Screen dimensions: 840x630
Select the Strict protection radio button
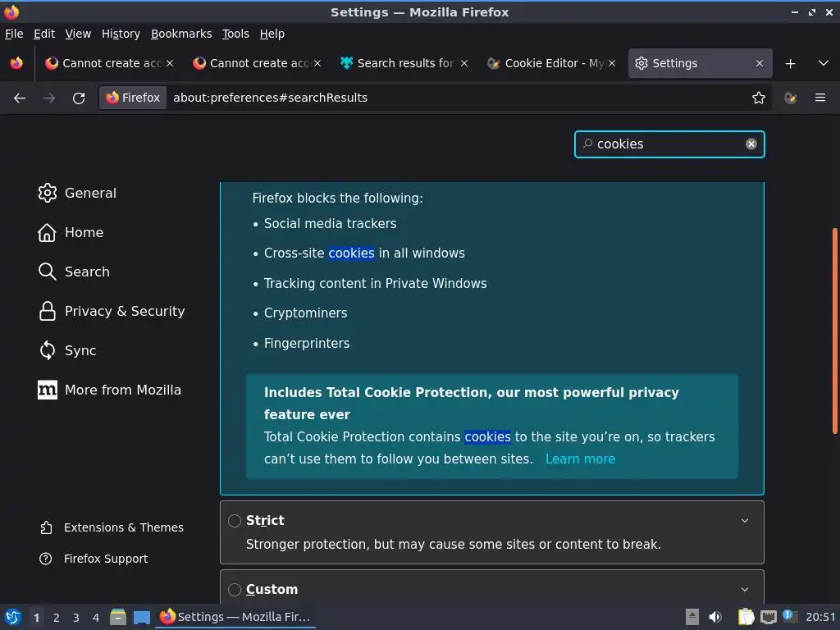[x=234, y=521]
